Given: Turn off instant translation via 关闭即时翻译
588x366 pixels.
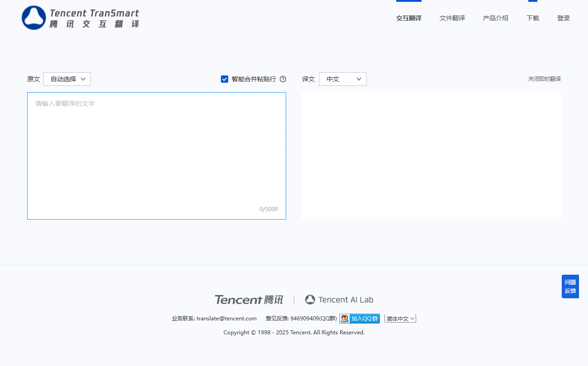Looking at the screenshot, I should (544, 79).
